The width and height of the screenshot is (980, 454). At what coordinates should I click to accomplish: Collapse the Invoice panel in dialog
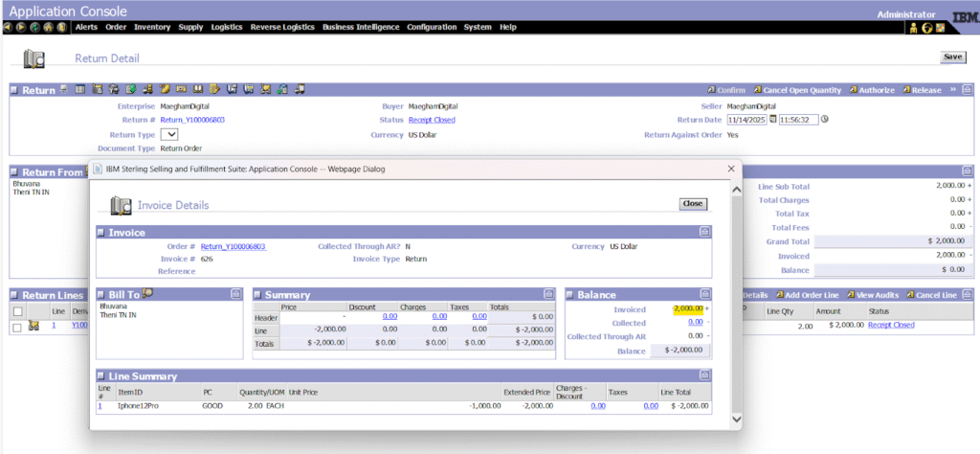click(703, 232)
